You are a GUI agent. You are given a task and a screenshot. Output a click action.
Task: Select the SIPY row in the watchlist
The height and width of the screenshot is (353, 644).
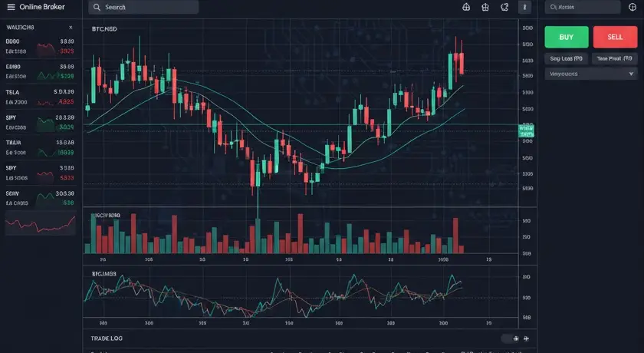[40, 123]
